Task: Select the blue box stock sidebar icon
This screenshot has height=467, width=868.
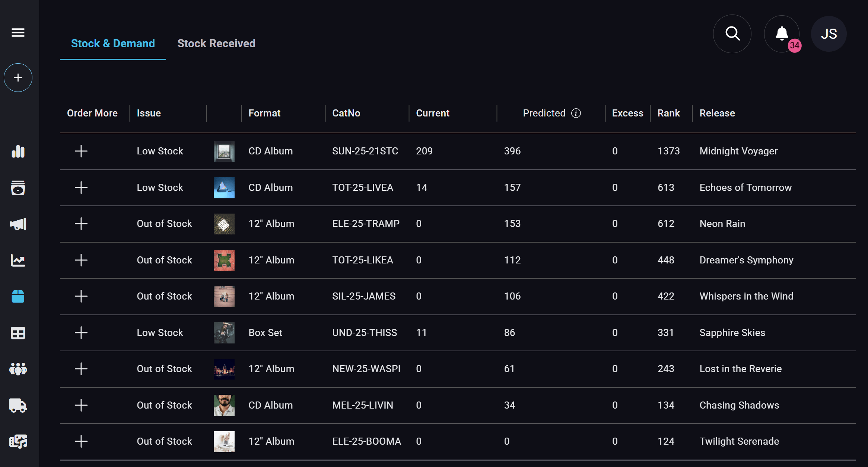Action: pyautogui.click(x=18, y=297)
